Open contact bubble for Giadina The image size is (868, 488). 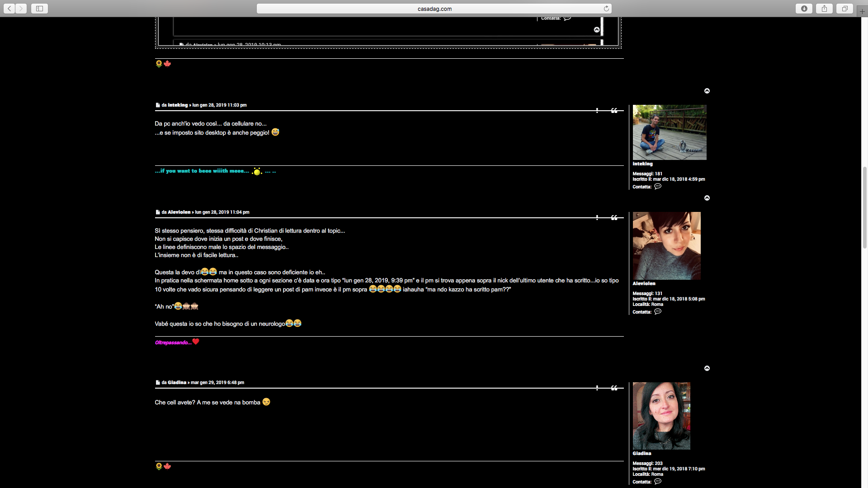click(658, 482)
